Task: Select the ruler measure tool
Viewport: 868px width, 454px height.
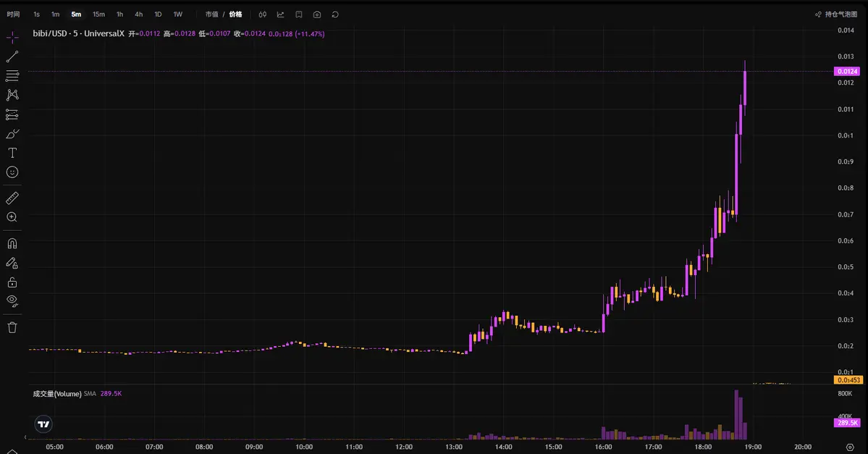Action: coord(12,198)
